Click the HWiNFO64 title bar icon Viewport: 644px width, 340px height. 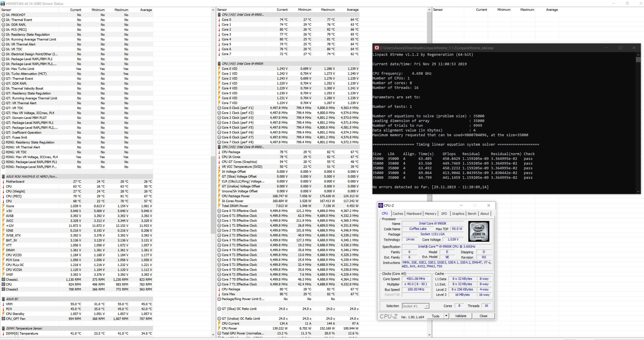[3, 4]
